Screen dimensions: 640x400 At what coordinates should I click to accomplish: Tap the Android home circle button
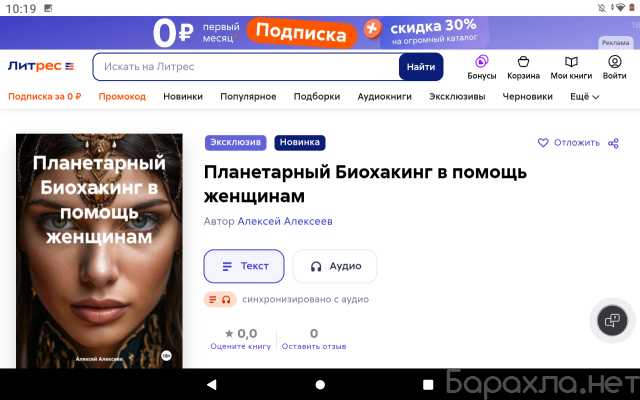(x=320, y=384)
